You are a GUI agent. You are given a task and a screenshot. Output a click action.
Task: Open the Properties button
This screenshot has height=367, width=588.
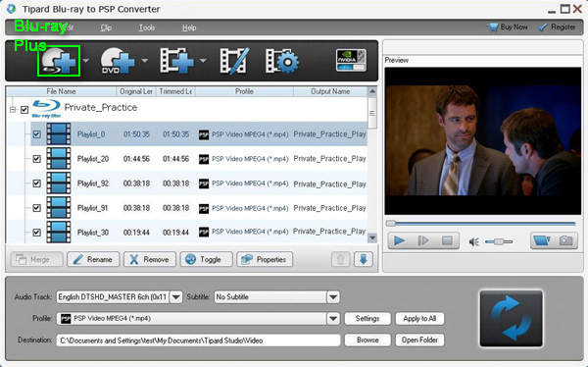pos(265,259)
